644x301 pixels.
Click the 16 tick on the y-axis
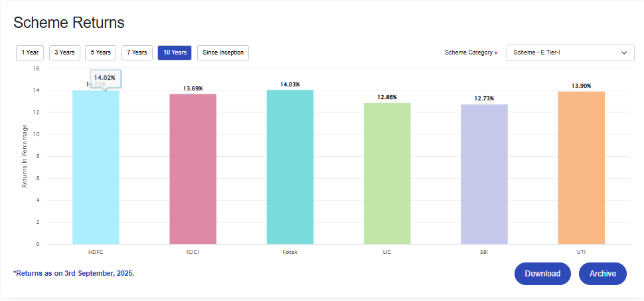coord(36,68)
